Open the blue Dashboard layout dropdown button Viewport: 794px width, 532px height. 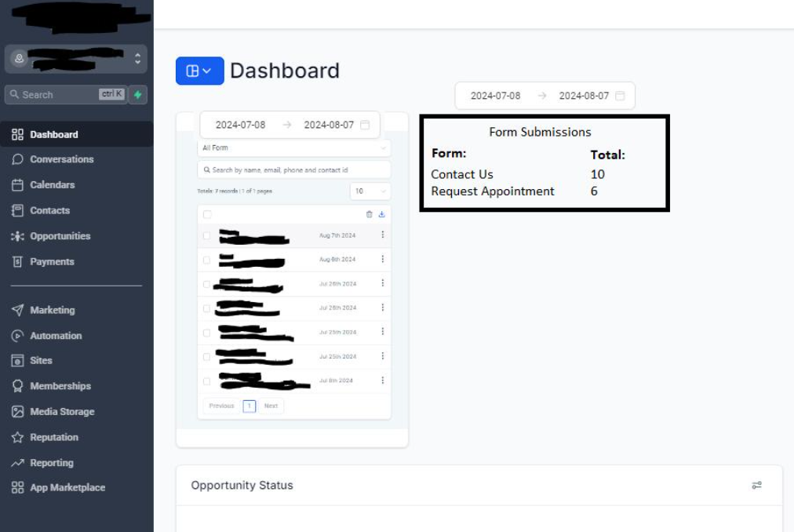click(x=199, y=71)
